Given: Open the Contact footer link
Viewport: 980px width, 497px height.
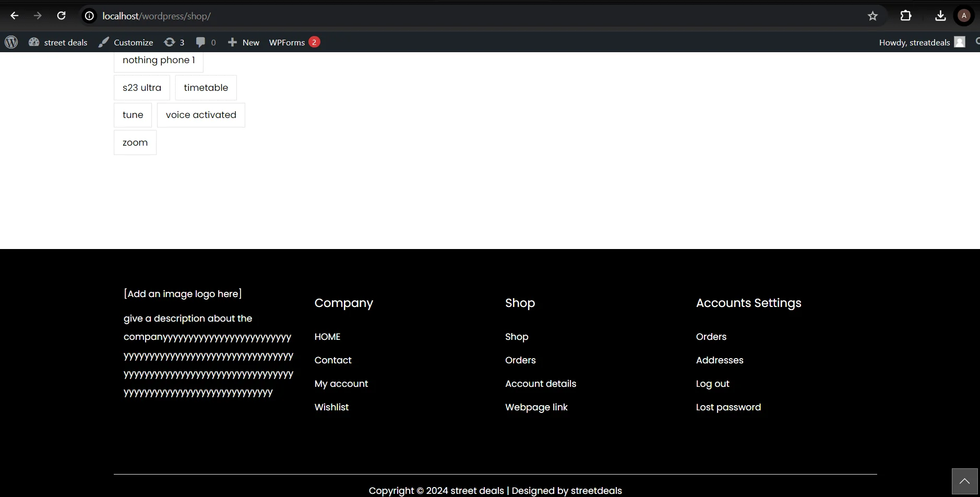Looking at the screenshot, I should [333, 360].
